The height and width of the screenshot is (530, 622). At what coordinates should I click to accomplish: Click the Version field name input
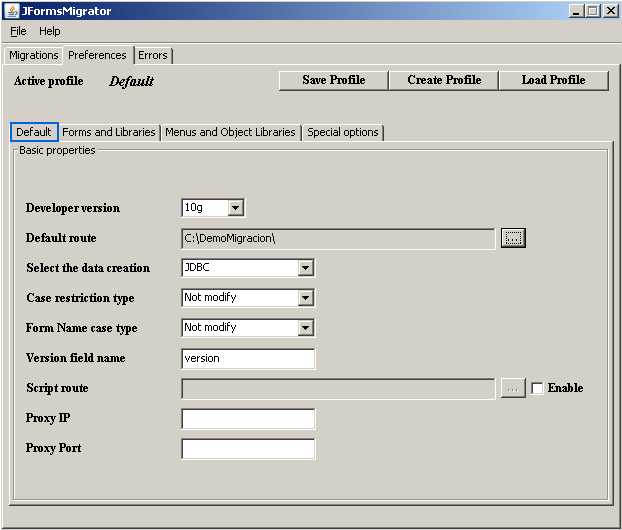[248, 359]
